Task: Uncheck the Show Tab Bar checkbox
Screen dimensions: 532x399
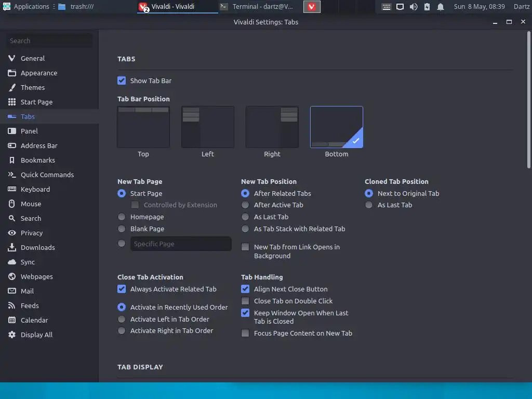Action: pos(122,81)
